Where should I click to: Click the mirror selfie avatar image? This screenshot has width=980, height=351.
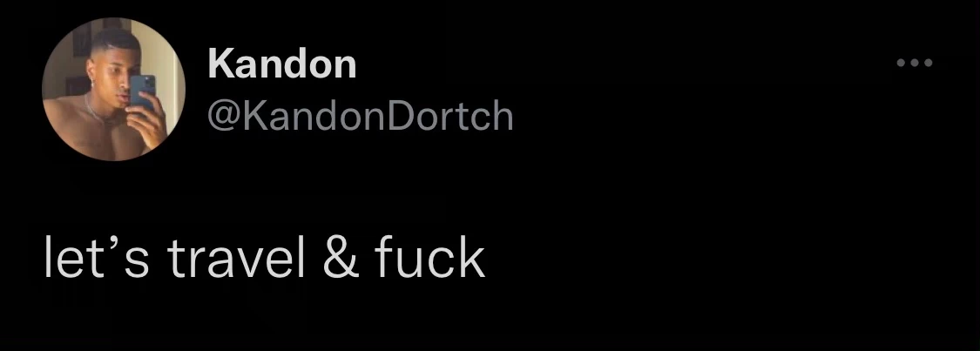click(114, 90)
